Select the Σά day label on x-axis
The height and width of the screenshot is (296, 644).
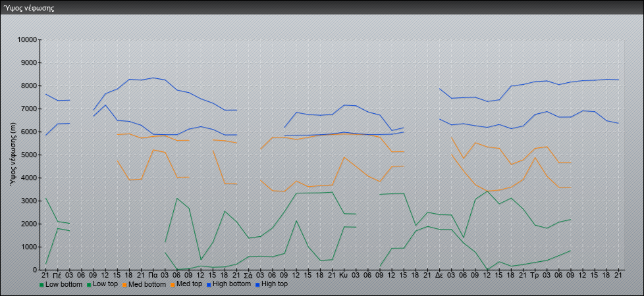tap(248, 274)
